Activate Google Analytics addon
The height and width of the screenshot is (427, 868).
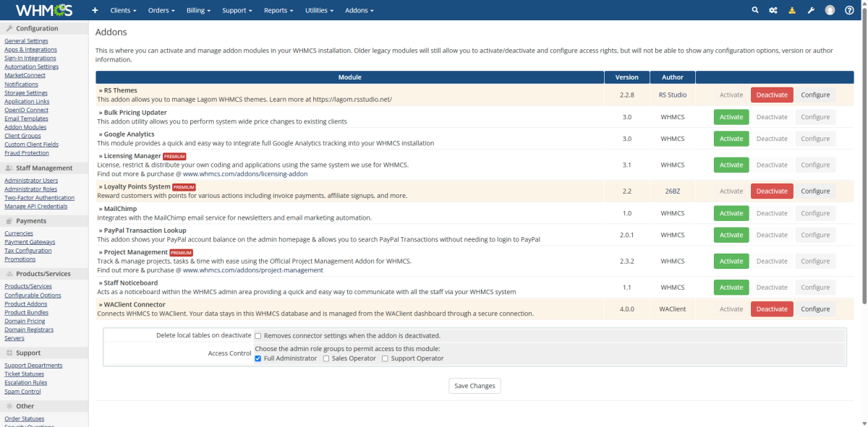click(731, 139)
